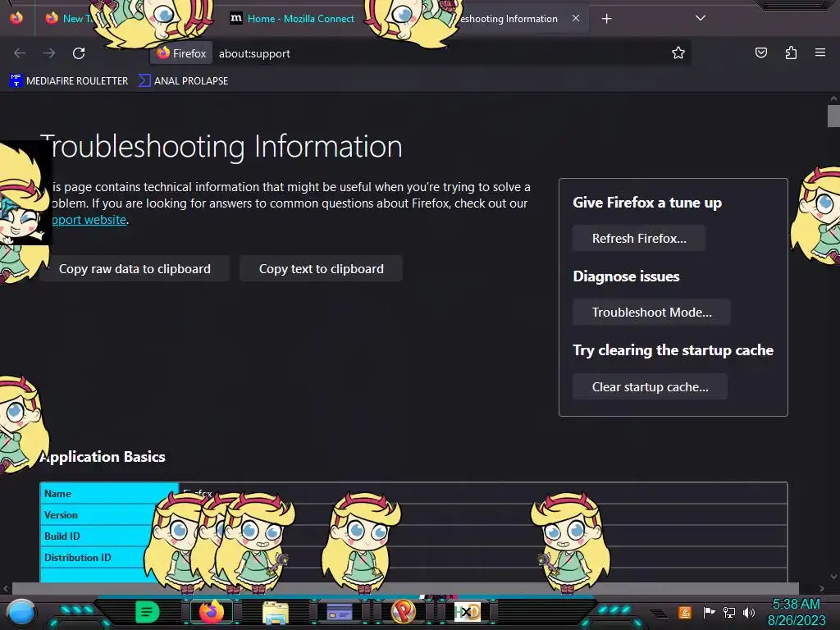The width and height of the screenshot is (840, 630).
Task: Click the Name row header cell
Action: 109,493
